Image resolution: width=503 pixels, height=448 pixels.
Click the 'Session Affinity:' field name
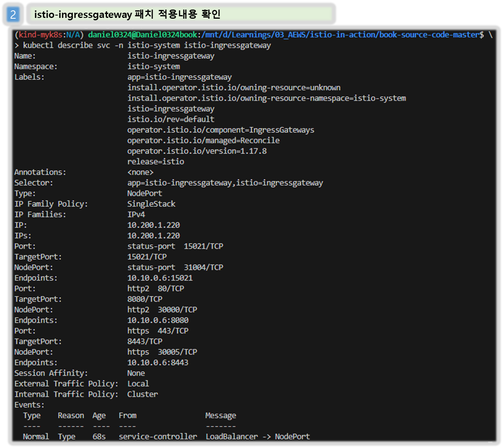coord(51,373)
